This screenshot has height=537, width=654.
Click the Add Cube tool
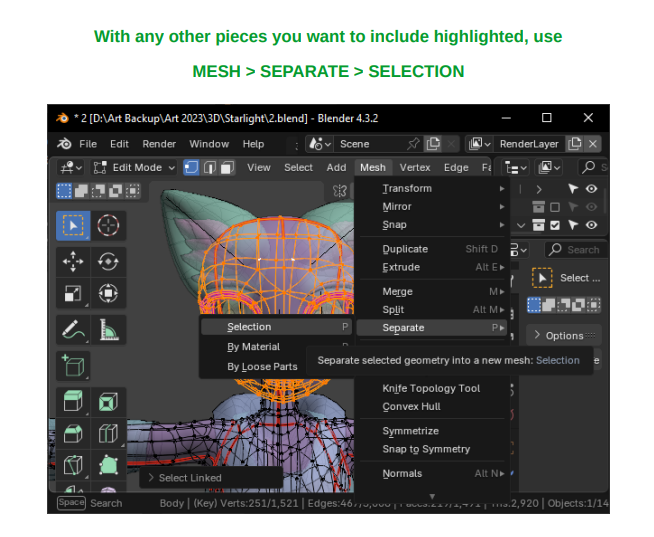tap(73, 365)
